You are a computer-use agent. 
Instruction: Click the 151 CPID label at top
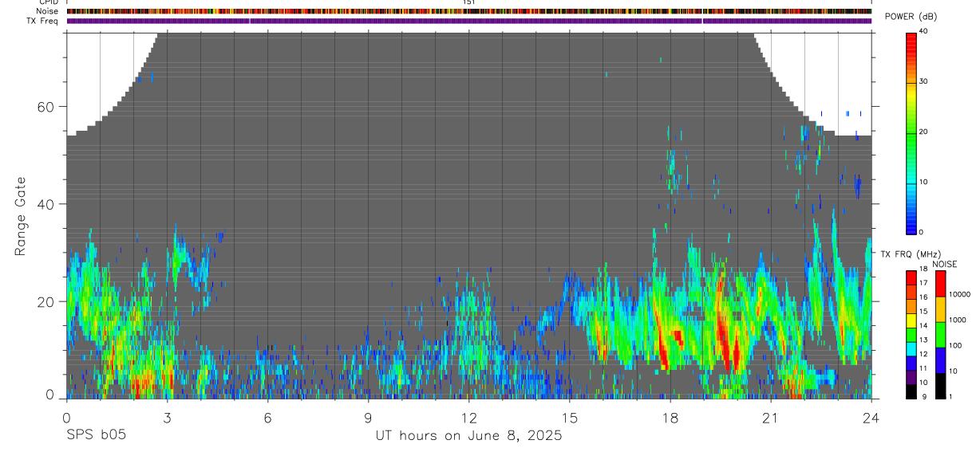[469, 2]
